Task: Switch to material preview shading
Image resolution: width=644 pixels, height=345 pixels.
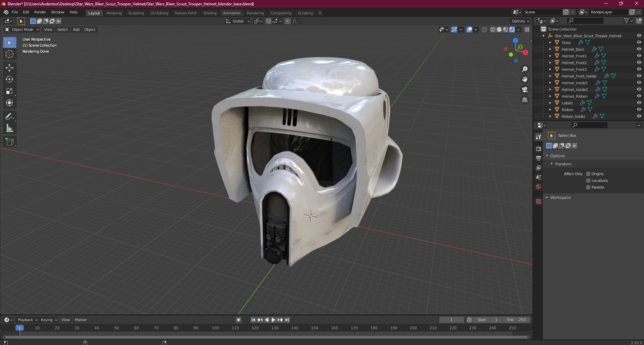Action: [x=506, y=30]
